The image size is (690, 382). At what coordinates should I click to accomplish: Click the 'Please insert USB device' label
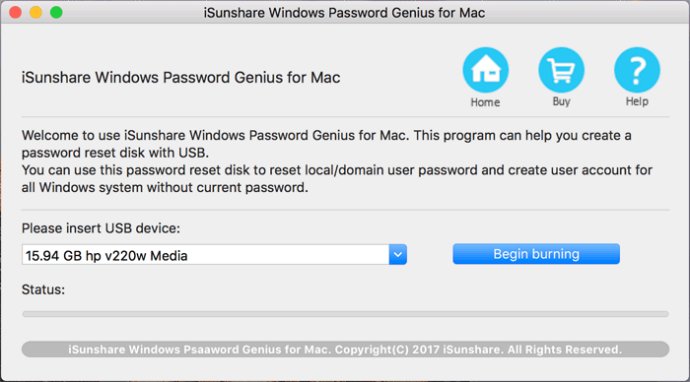[101, 228]
